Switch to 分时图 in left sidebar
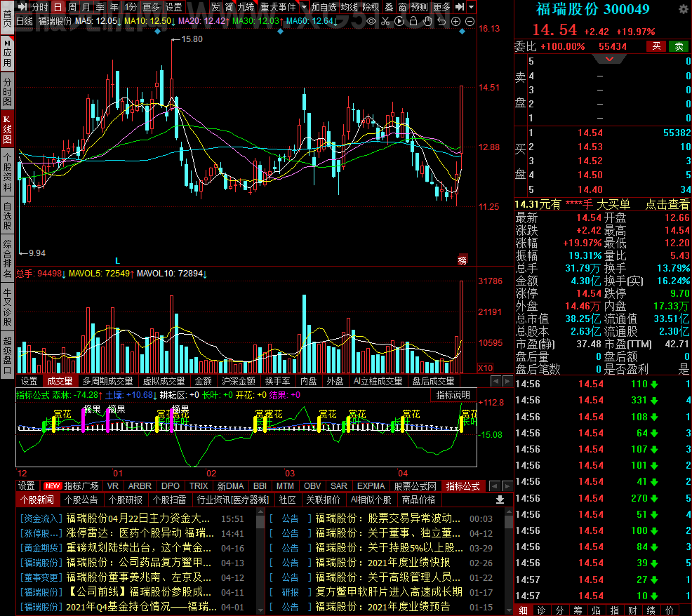Image resolution: width=692 pixels, height=616 pixels. [7, 91]
